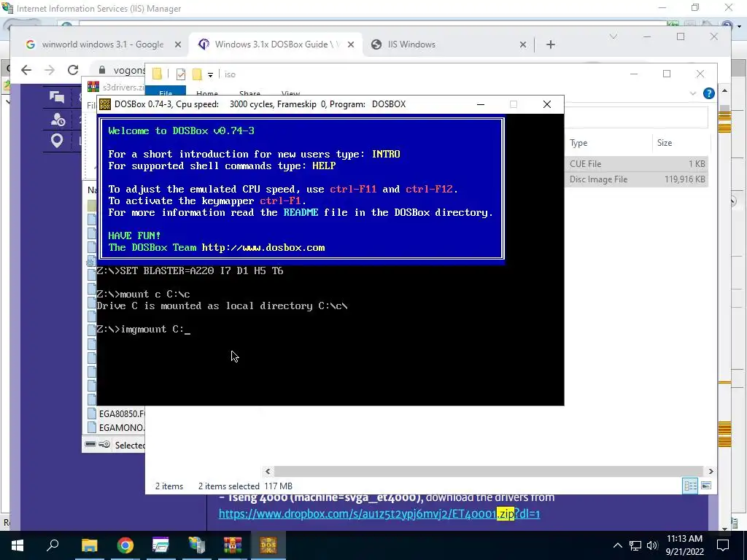This screenshot has height=560, width=747.
Task: Open WinRAR from the taskbar
Action: pyautogui.click(x=233, y=545)
